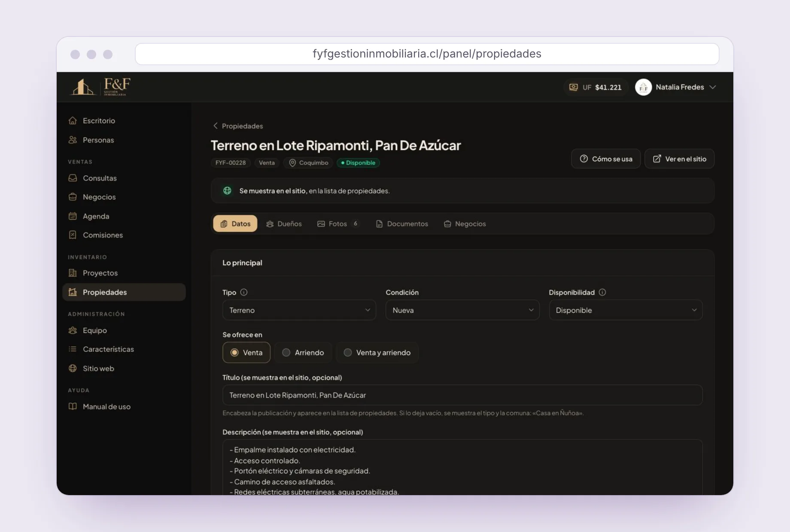Image resolution: width=790 pixels, height=532 pixels.
Task: Click the green globe visibility icon
Action: click(227, 191)
